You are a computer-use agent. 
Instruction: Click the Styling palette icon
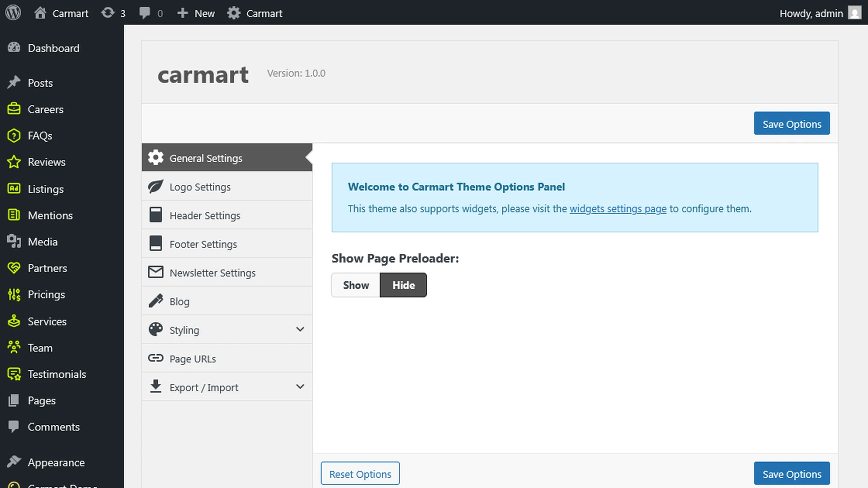[x=156, y=329]
